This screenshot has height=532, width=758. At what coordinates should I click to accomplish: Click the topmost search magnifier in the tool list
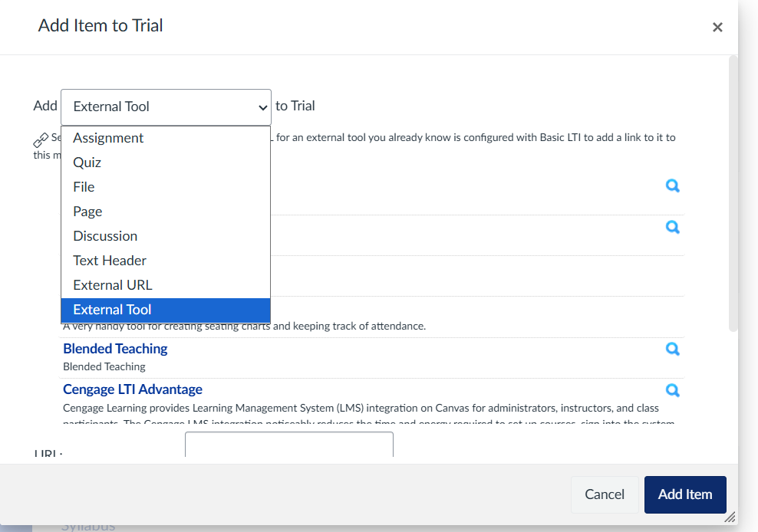tap(673, 186)
